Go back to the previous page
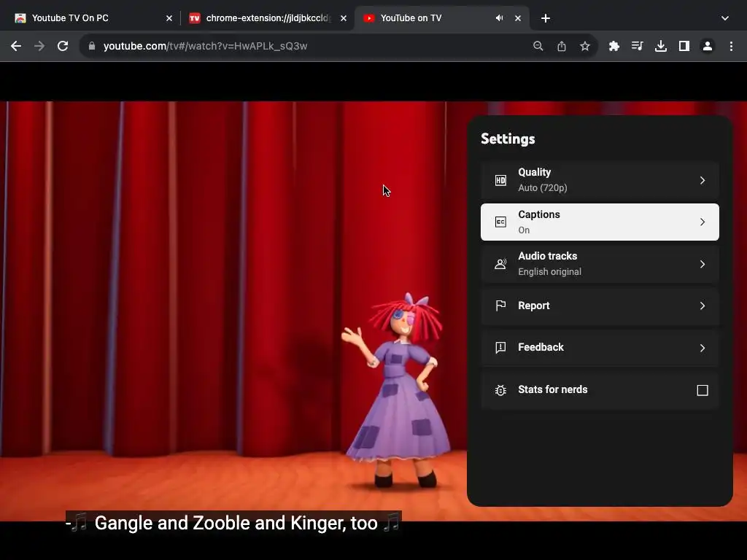The width and height of the screenshot is (747, 560). (x=16, y=46)
